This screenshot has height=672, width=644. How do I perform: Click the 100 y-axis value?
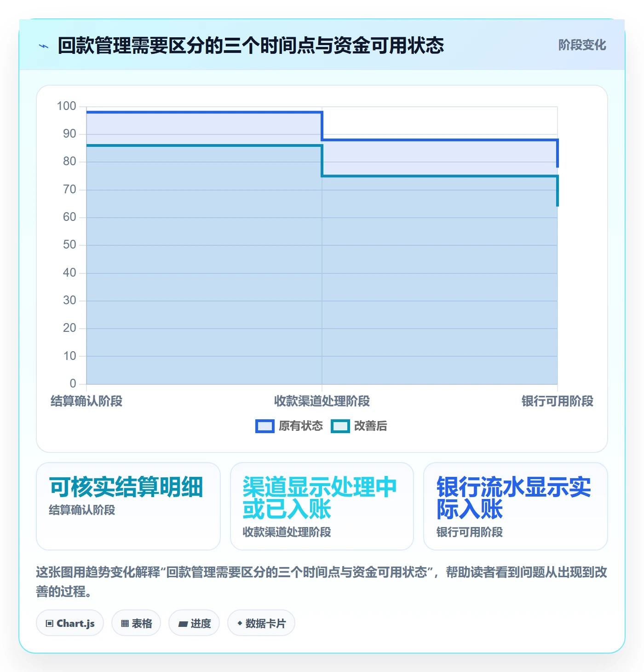pyautogui.click(x=67, y=106)
